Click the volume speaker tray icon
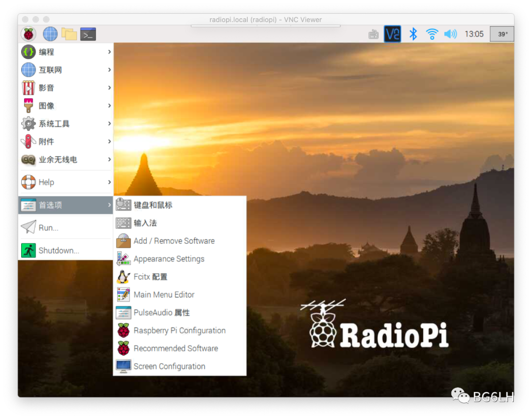The width and height of the screenshot is (532, 419). point(451,34)
